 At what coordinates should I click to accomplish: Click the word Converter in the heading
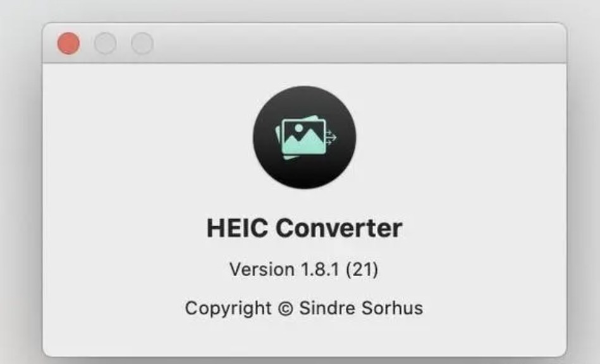pyautogui.click(x=339, y=228)
